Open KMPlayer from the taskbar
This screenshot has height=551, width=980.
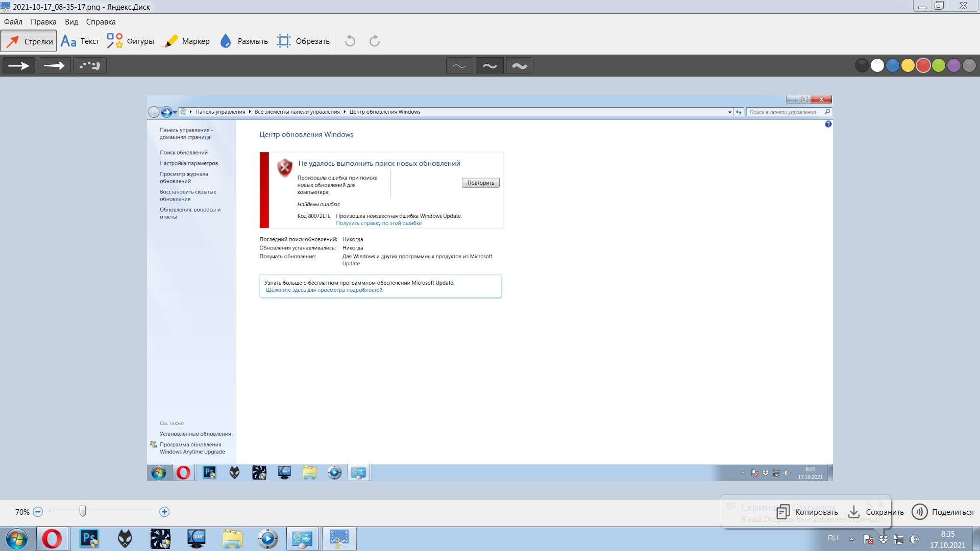(197, 539)
